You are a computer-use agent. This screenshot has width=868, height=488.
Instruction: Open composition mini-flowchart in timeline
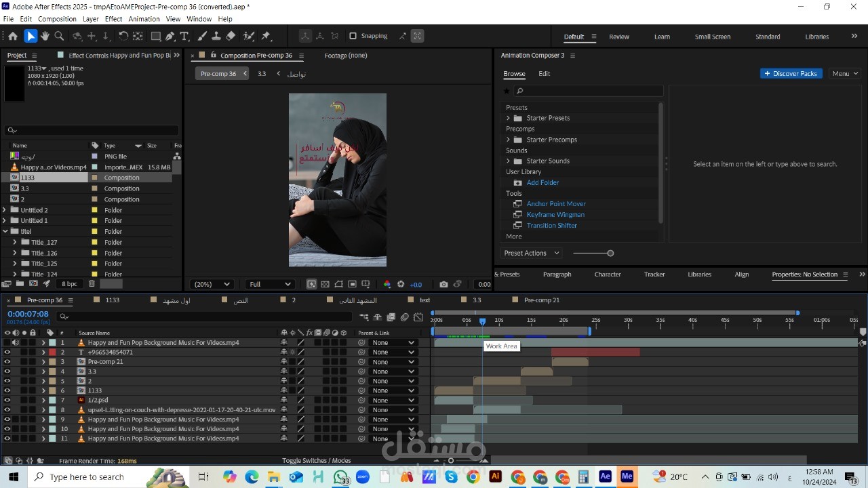pos(364,317)
